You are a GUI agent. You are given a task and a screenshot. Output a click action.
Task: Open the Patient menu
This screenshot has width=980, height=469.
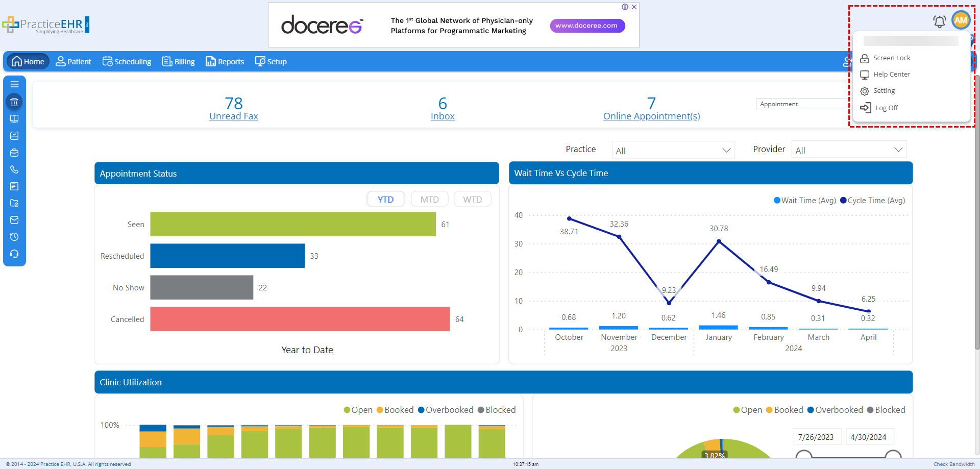pyautogui.click(x=73, y=62)
